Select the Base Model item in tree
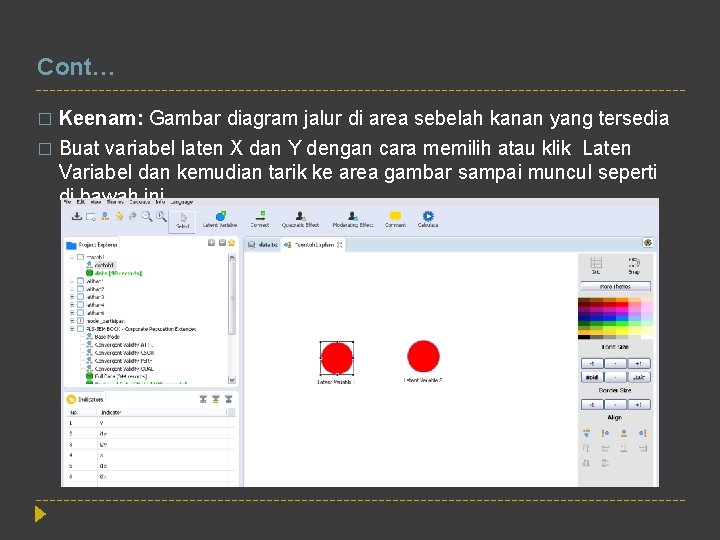The width and height of the screenshot is (720, 540). [103, 337]
